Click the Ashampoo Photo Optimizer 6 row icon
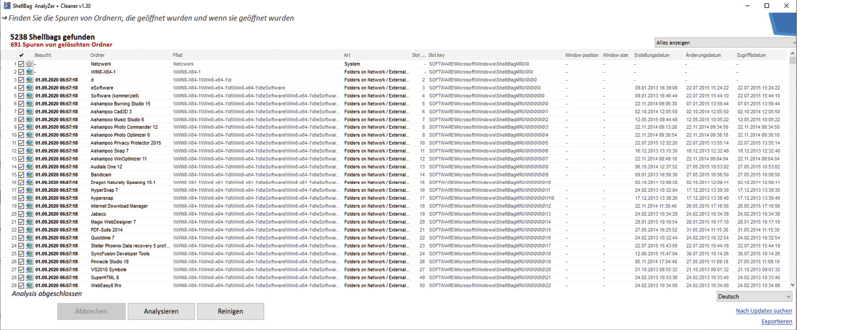The width and height of the screenshot is (868, 330). pyautogui.click(x=29, y=135)
